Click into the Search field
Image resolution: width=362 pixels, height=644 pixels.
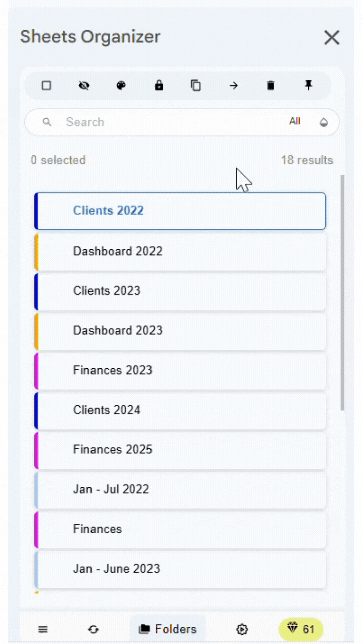168,122
